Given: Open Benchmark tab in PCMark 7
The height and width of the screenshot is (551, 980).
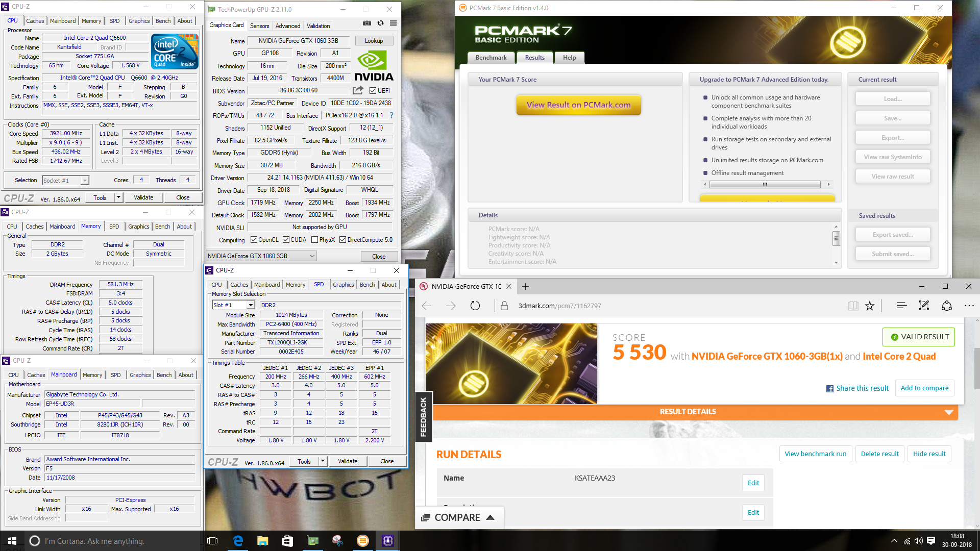Looking at the screenshot, I should 491,58.
